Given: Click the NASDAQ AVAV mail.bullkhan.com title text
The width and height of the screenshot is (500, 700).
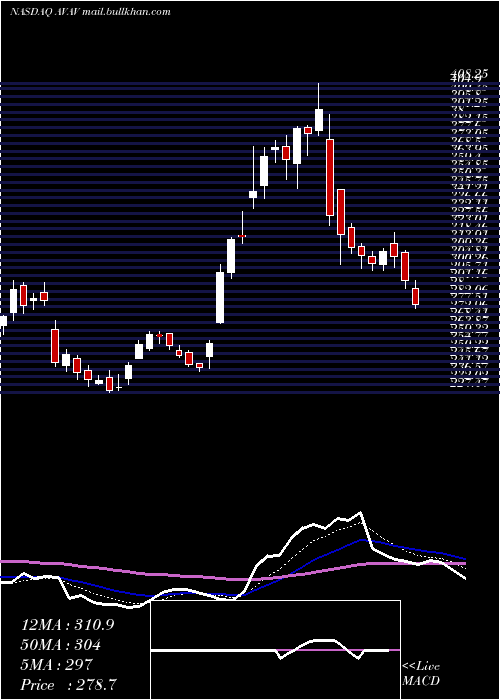Looking at the screenshot, I should pyautogui.click(x=90, y=12).
